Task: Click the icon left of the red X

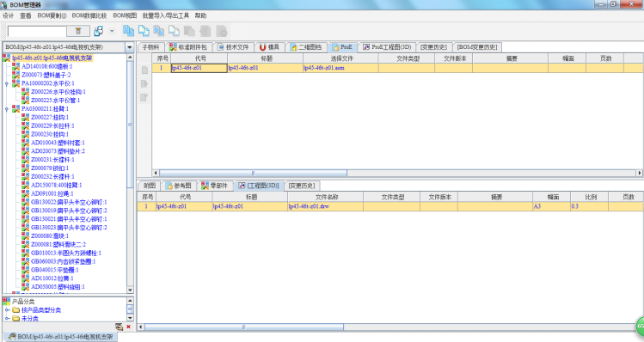Action: click(x=120, y=327)
